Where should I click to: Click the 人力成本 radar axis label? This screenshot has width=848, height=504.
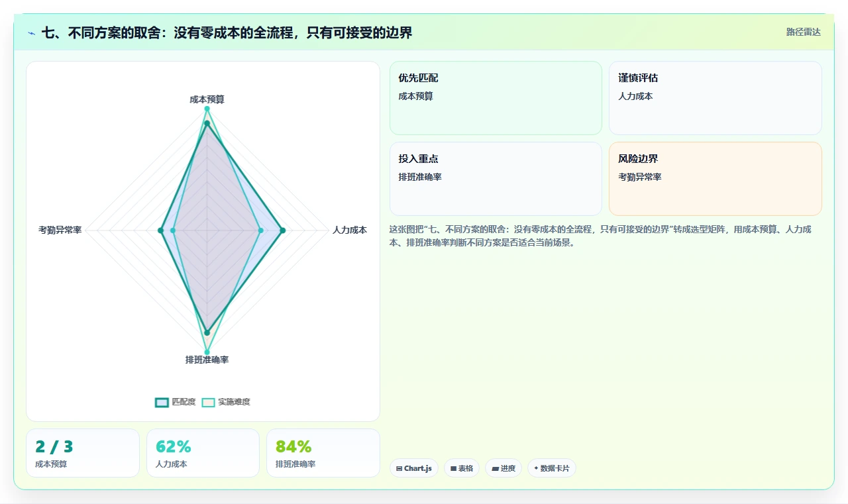tap(350, 230)
